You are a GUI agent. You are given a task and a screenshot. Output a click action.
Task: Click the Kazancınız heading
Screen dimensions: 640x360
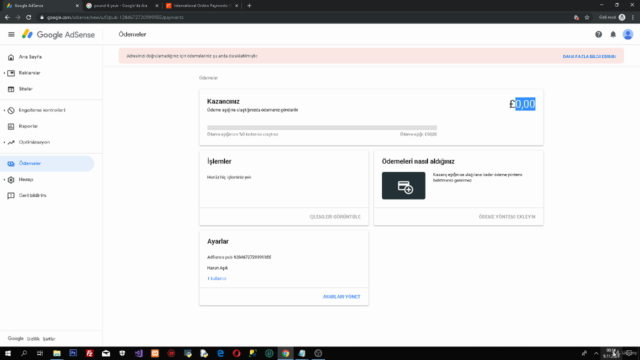tap(223, 102)
